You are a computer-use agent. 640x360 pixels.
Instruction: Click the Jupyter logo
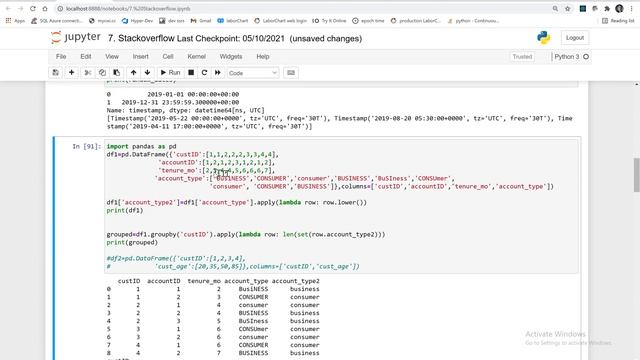tap(76, 38)
